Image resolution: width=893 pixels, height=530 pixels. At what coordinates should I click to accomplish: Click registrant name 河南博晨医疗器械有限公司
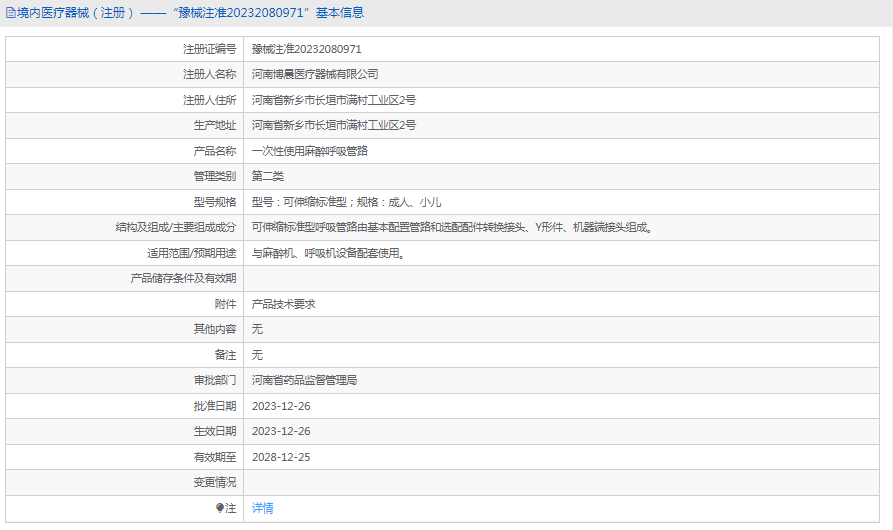tap(315, 75)
